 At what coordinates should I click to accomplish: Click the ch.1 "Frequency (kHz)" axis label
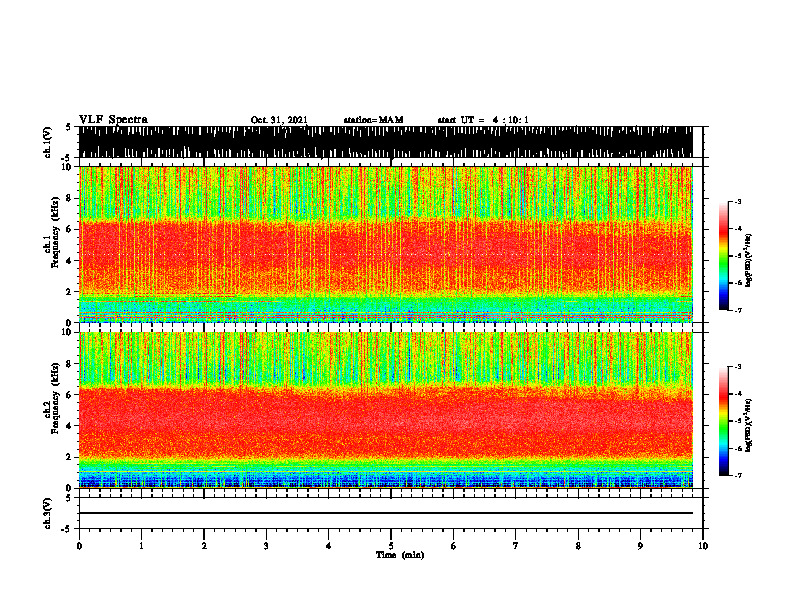coord(56,232)
